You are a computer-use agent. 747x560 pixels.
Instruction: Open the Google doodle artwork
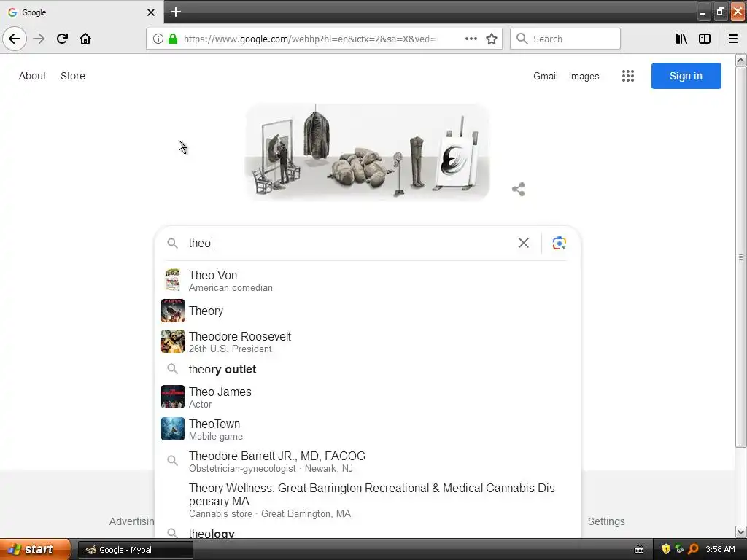click(x=367, y=152)
